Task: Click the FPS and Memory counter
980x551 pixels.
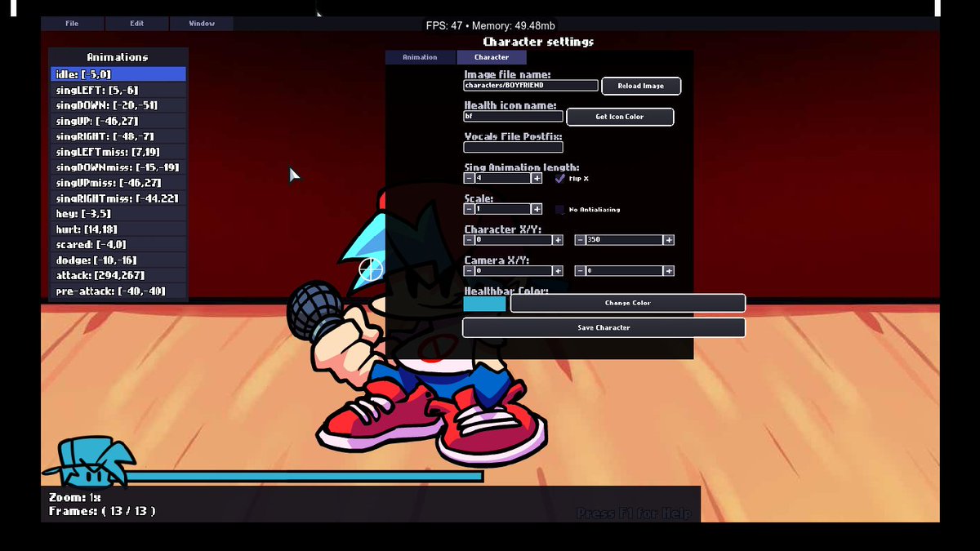Action: coord(491,26)
